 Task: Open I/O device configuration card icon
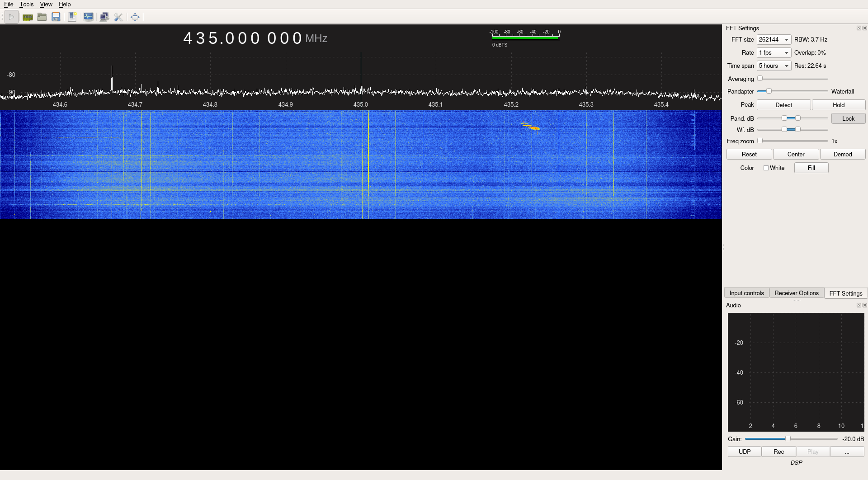click(28, 17)
